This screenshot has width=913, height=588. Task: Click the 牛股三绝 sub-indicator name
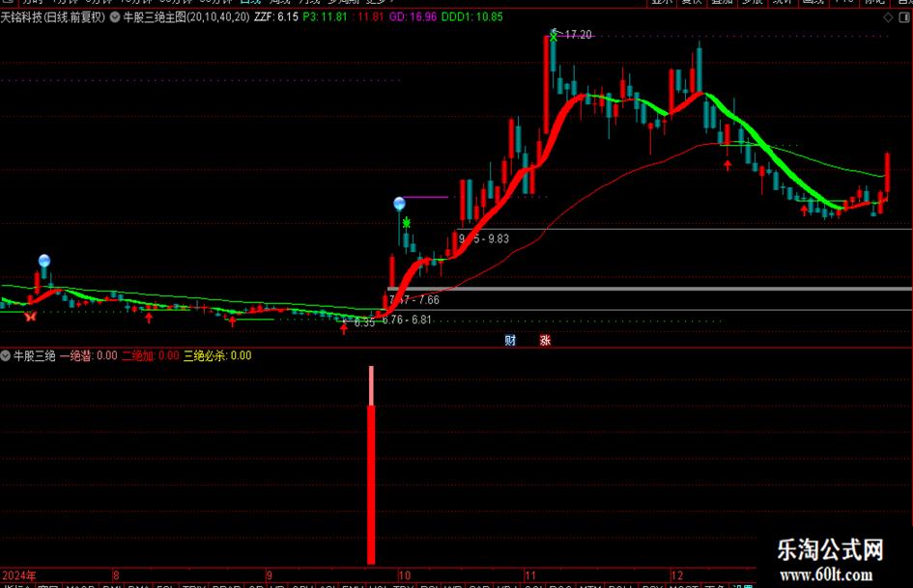click(x=35, y=355)
